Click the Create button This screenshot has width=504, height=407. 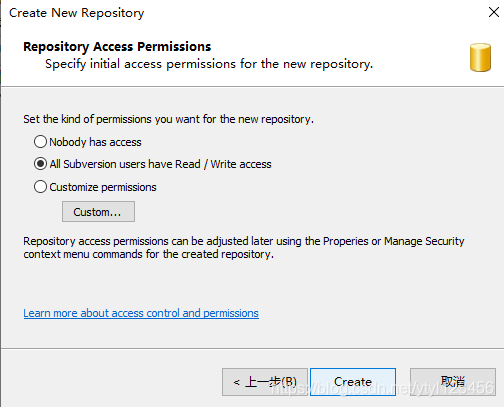353,382
